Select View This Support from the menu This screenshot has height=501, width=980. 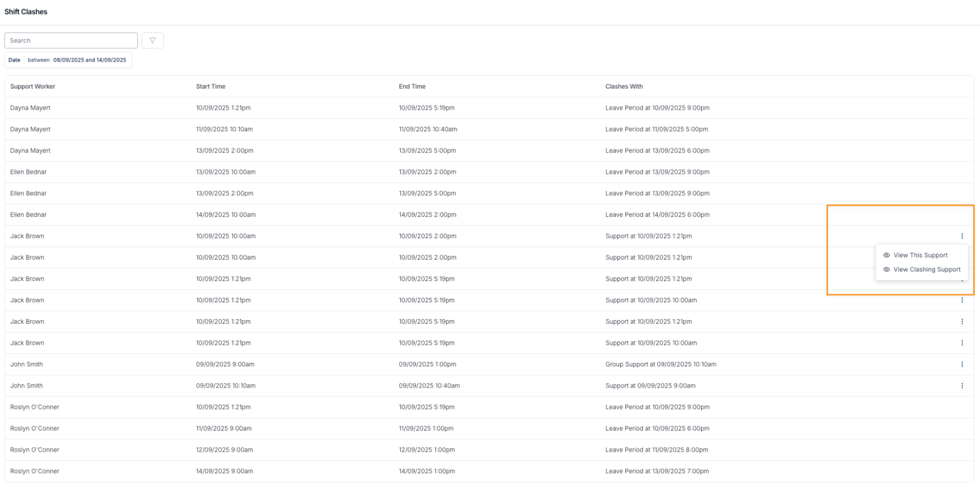pyautogui.click(x=920, y=255)
